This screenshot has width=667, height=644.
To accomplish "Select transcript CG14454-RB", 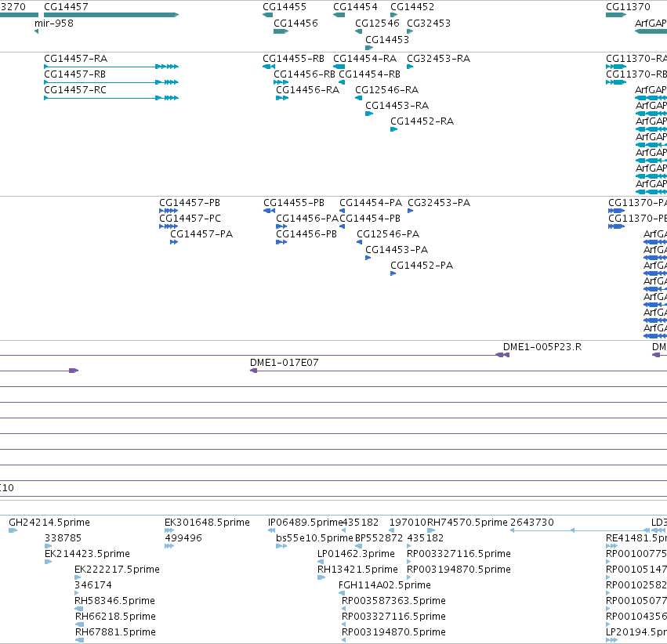I will point(370,74).
